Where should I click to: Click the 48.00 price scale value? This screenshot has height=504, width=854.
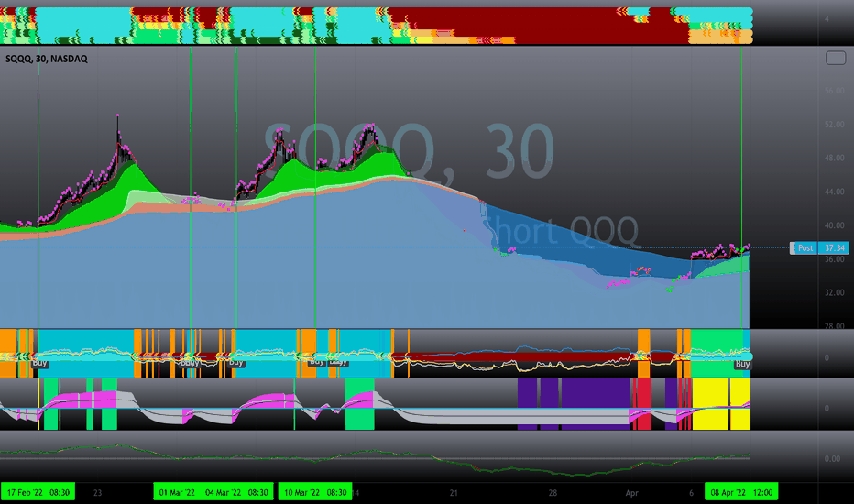point(834,158)
